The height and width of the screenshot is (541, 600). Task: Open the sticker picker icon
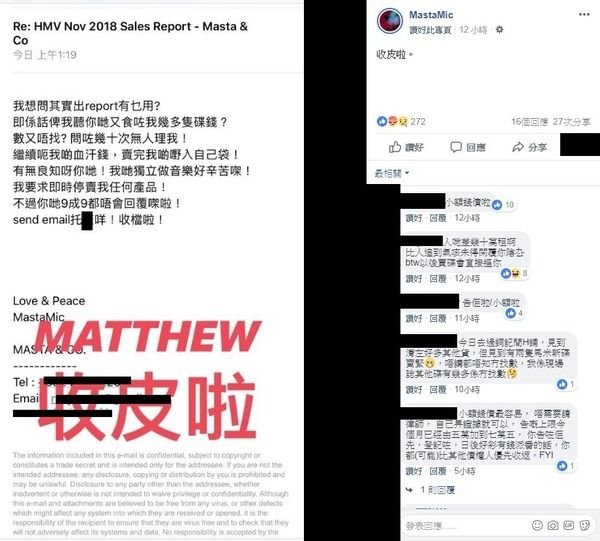[x=585, y=525]
